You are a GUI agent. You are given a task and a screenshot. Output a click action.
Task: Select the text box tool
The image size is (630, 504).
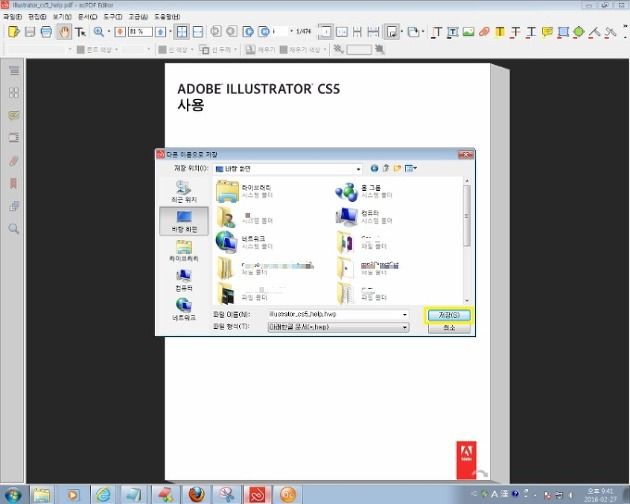(453, 32)
